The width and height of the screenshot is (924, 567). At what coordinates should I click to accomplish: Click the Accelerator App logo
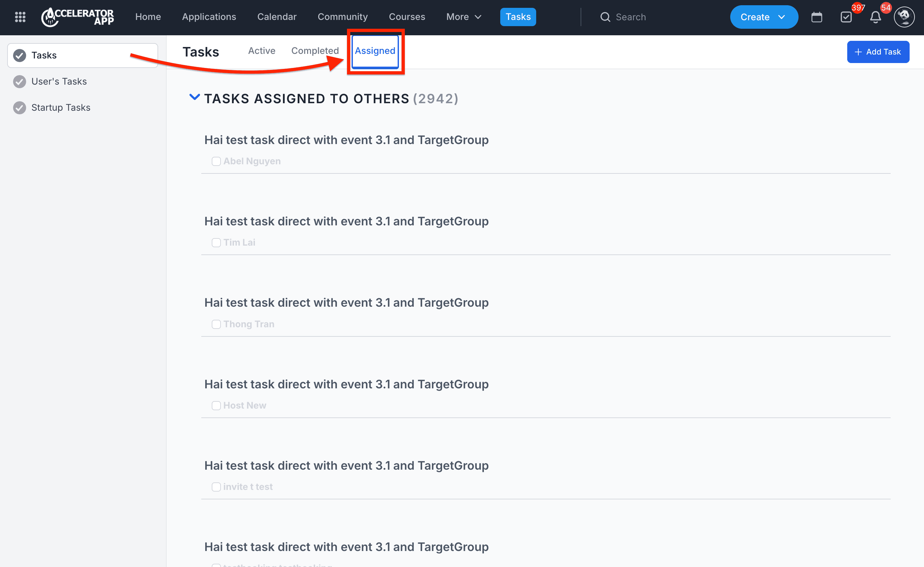77,17
